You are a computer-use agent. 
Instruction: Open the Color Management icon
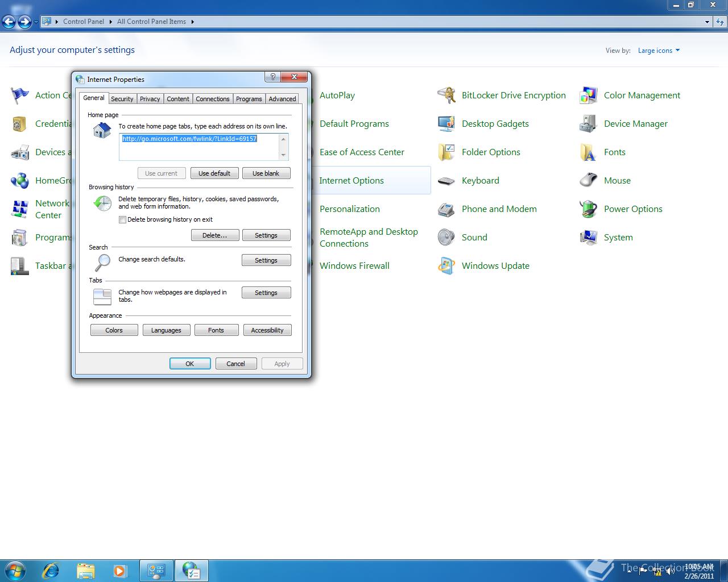coord(589,95)
